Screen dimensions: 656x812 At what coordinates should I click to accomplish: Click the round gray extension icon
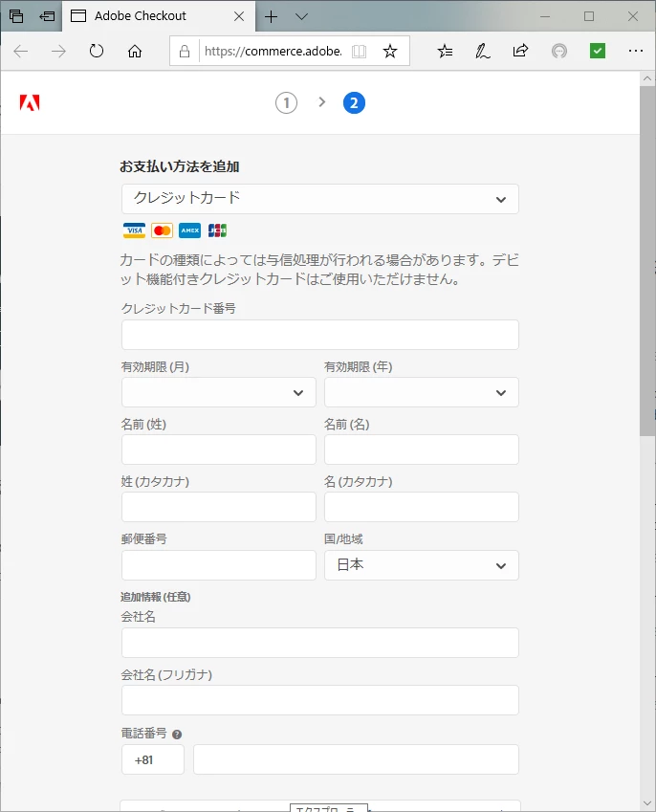tap(559, 51)
